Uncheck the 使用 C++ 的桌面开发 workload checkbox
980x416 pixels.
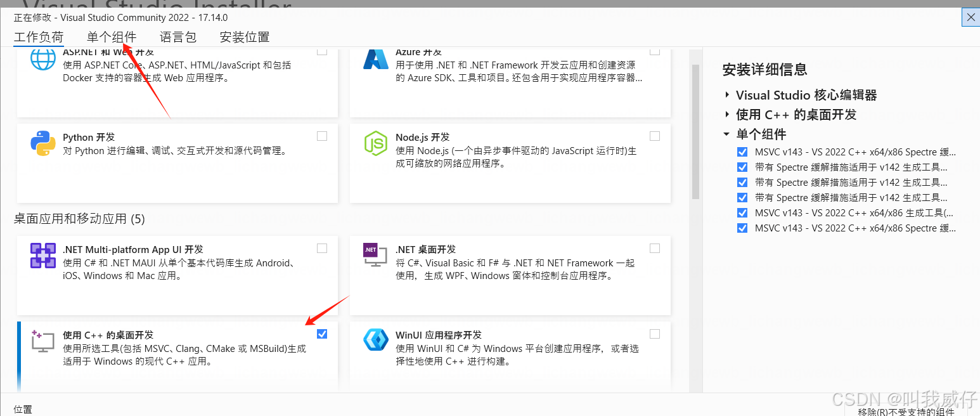point(322,334)
